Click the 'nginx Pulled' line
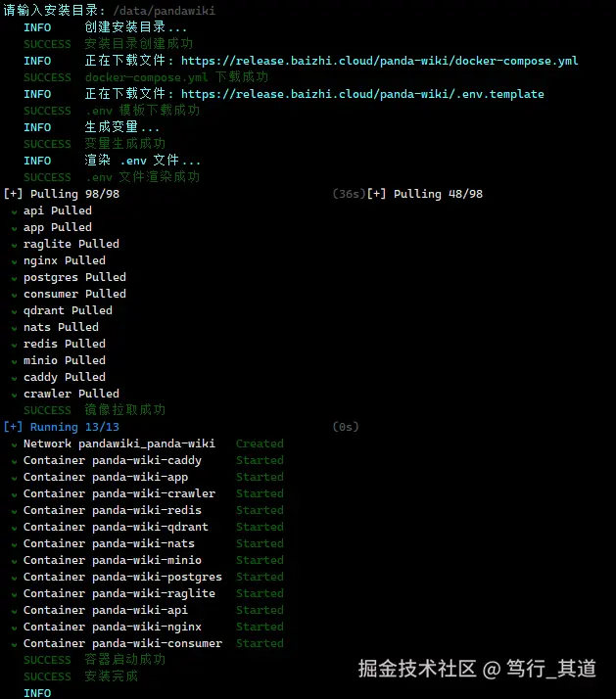 [65, 260]
